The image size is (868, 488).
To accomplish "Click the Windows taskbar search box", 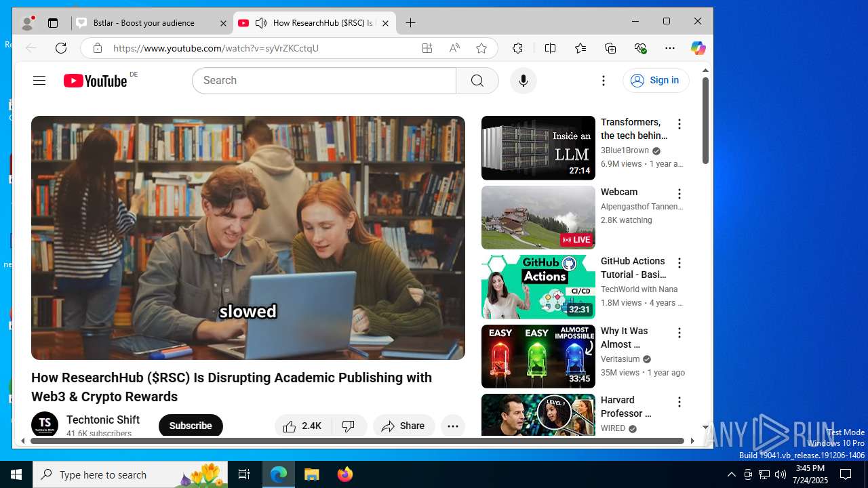I will pos(130,474).
